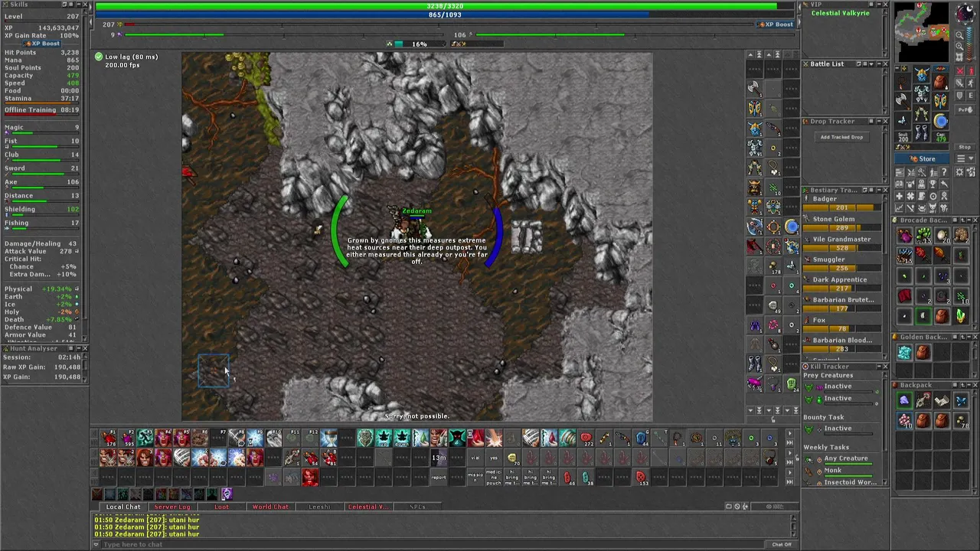Viewport: 980px width, 551px height.
Task: Open the analytics chart icon
Action: (x=900, y=207)
